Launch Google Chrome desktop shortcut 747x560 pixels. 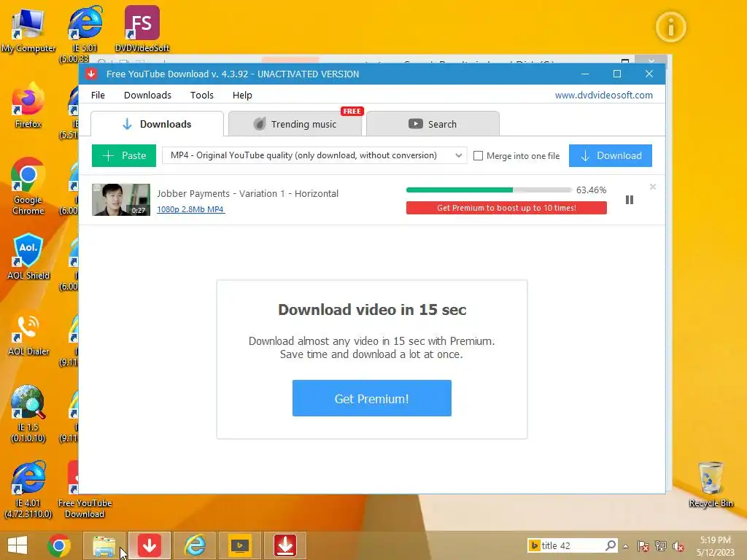28,187
